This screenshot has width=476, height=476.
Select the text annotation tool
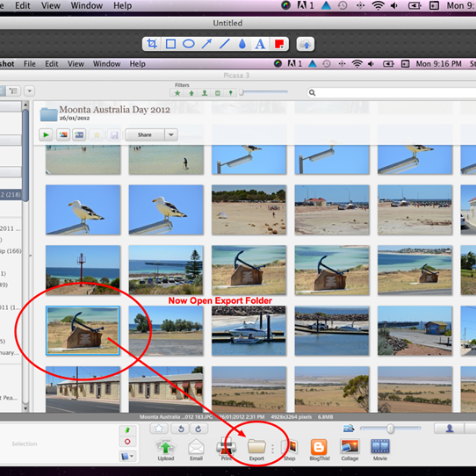[260, 44]
